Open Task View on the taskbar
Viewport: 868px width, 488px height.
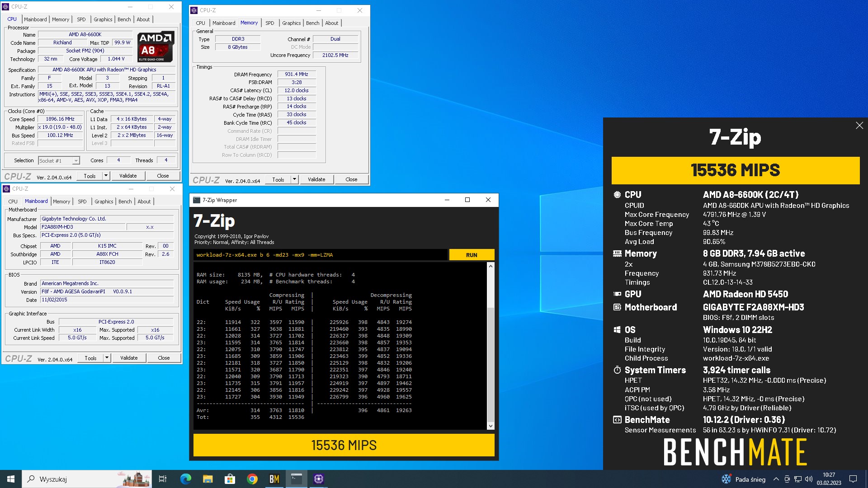tap(163, 479)
